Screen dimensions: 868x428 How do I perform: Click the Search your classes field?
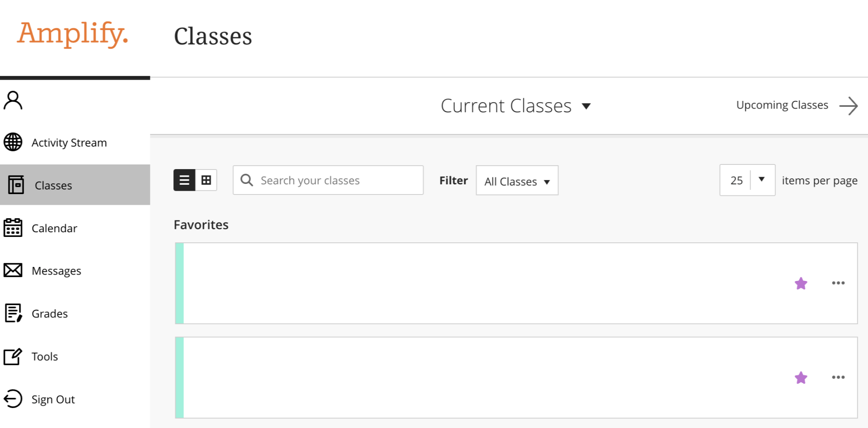click(328, 180)
